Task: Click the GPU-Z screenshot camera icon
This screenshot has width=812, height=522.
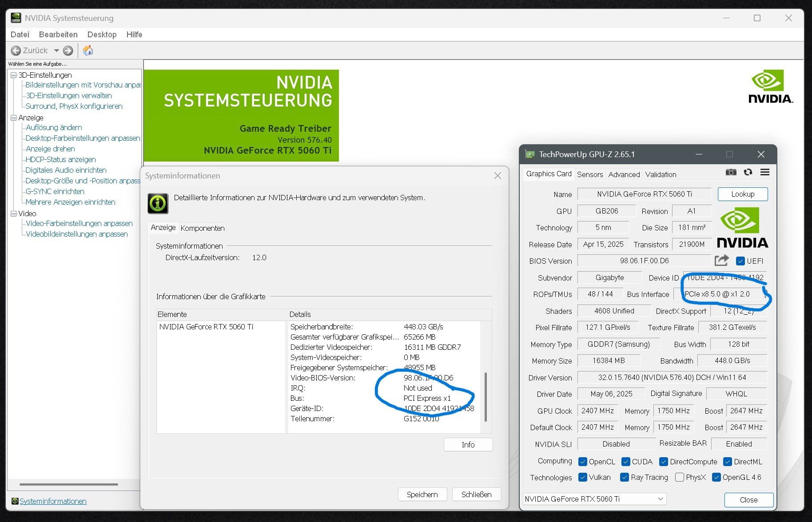Action: point(731,172)
